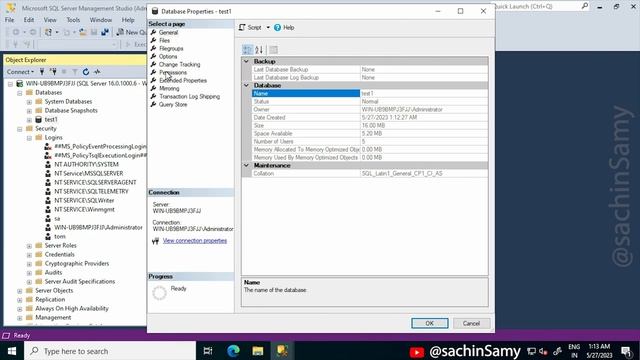
Task: Click the OK button
Action: pyautogui.click(x=429, y=323)
